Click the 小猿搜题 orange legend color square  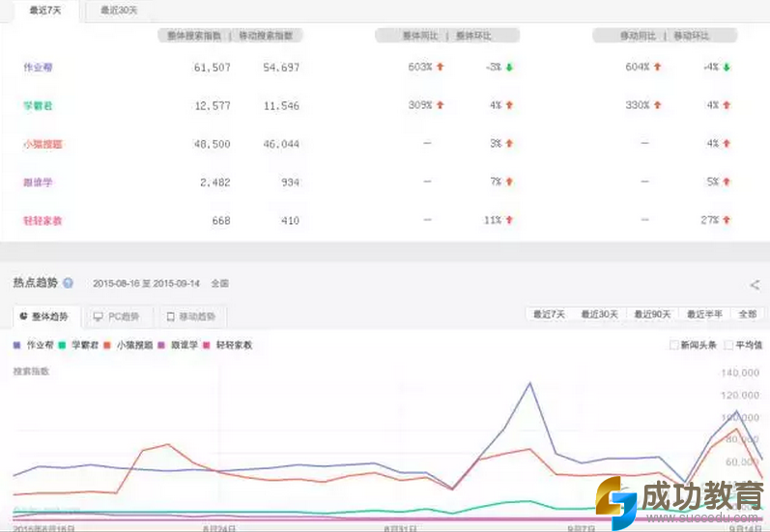point(109,345)
